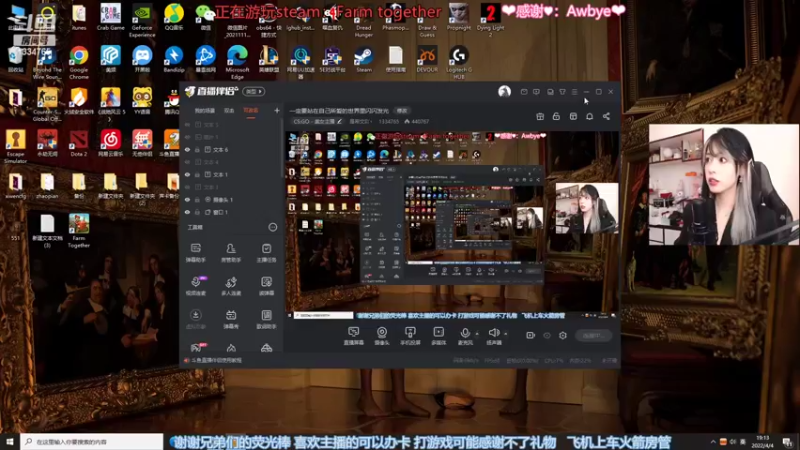The width and height of the screenshot is (800, 450).
Task: Open Google Chrome desktop icon
Action: [x=79, y=63]
